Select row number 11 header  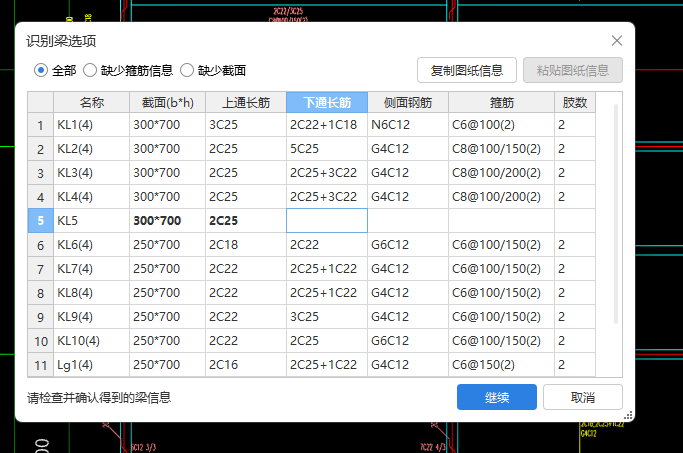tap(41, 365)
